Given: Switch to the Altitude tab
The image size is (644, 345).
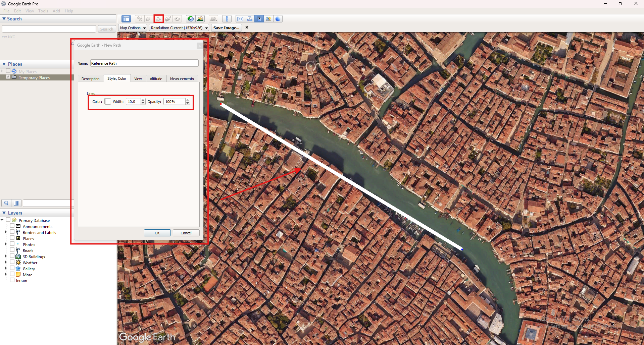Looking at the screenshot, I should tap(156, 79).
